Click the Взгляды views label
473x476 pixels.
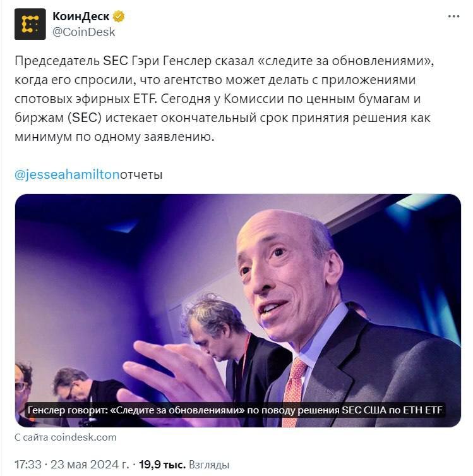[209, 465]
